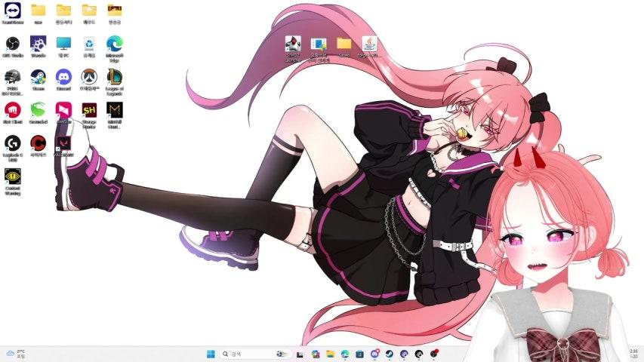644x362 pixels.
Task: Open the folder beside the Java file
Action: [x=344, y=43]
